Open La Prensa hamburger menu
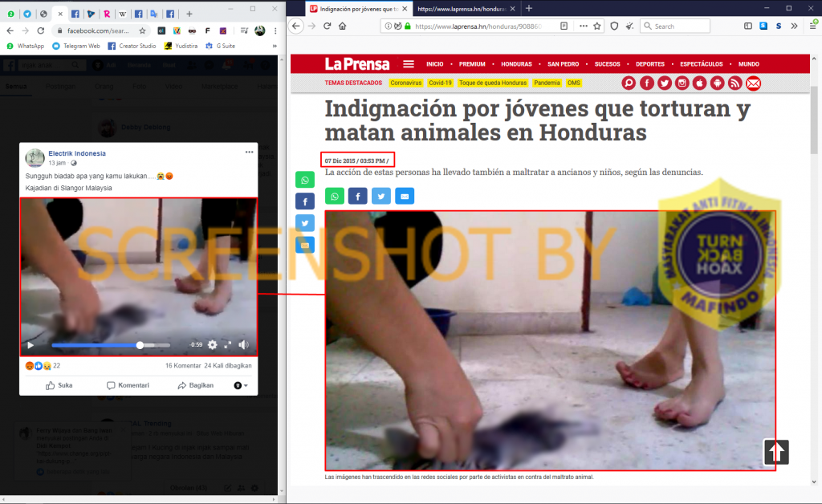The height and width of the screenshot is (504, 822). click(x=409, y=64)
